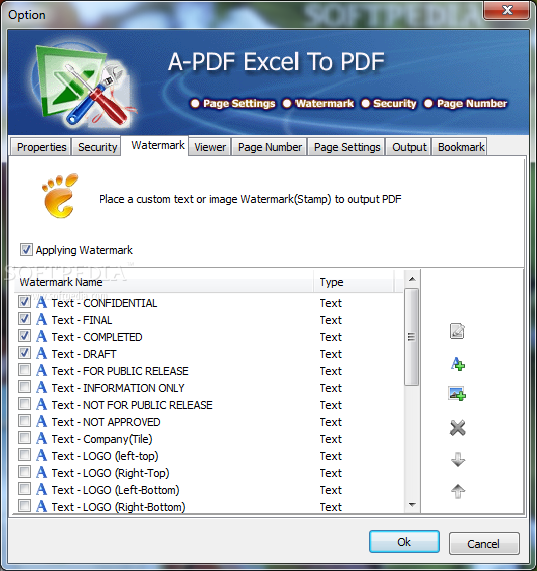Add a new image watermark icon
Viewport: 537px width, 571px height.
click(x=457, y=394)
